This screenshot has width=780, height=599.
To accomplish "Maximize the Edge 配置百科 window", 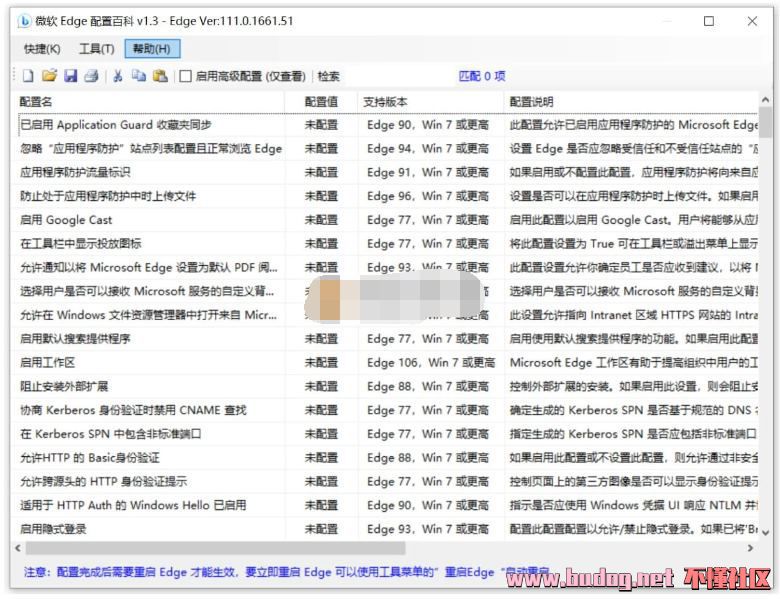I will pos(709,21).
